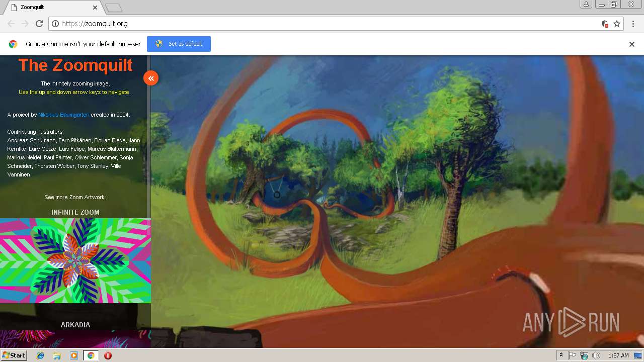
Task: Open Windows Media Player from taskbar
Action: coord(74,355)
